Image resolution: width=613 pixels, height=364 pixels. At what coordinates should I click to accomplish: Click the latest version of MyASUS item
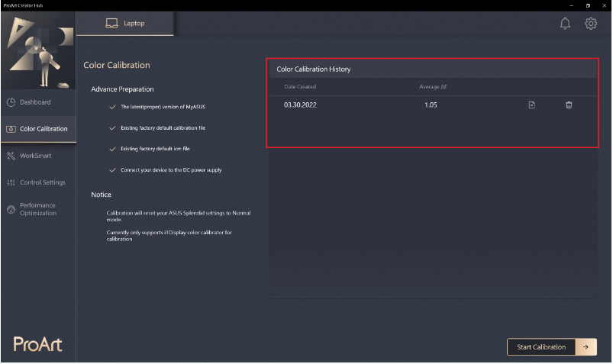click(163, 107)
